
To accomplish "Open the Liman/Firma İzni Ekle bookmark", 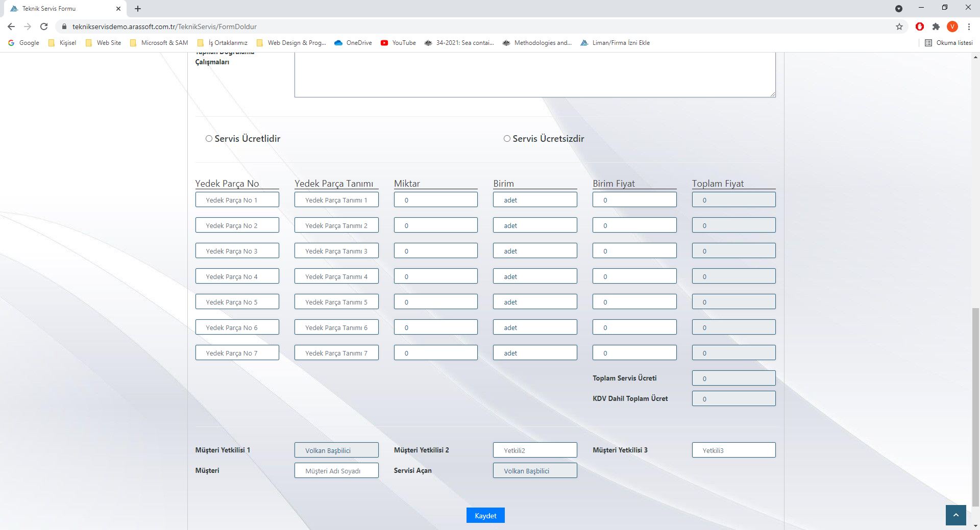I will [615, 43].
